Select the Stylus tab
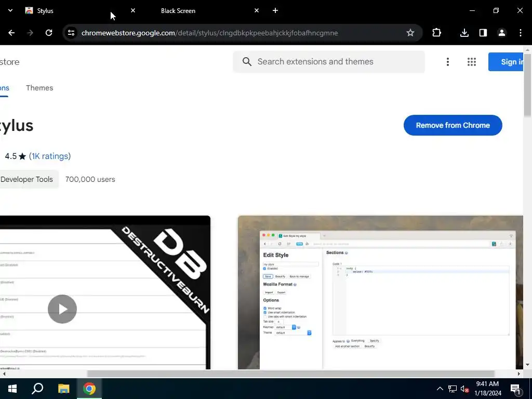The height and width of the screenshot is (399, 532). (x=79, y=10)
